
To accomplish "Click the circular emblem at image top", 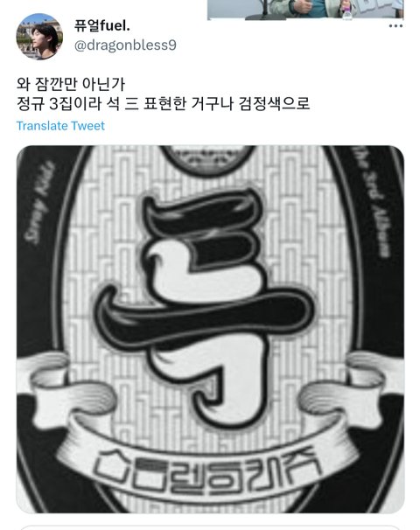I will pyautogui.click(x=207, y=159).
